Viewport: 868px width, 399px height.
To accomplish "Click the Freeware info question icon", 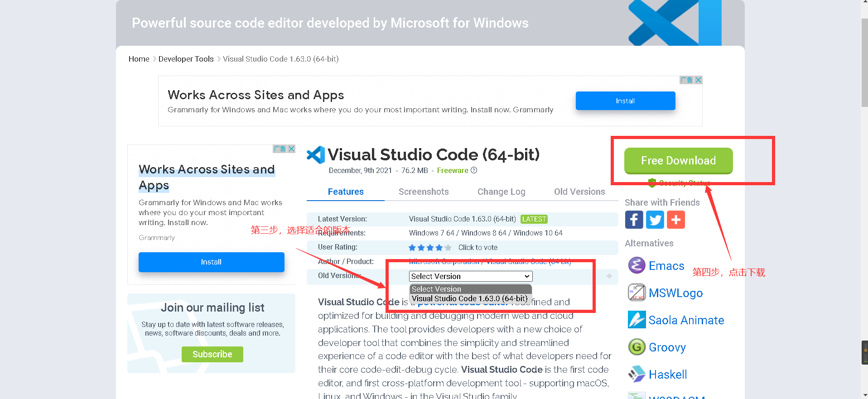I will (x=474, y=170).
